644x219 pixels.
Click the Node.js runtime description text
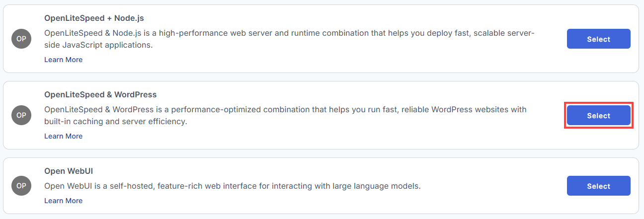click(x=289, y=39)
